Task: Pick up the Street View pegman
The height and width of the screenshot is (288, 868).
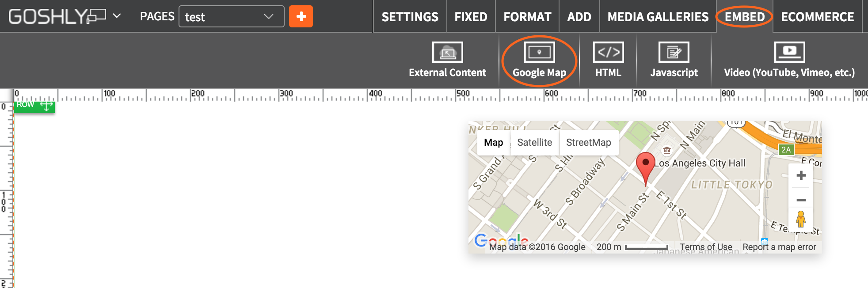Action: click(x=801, y=219)
